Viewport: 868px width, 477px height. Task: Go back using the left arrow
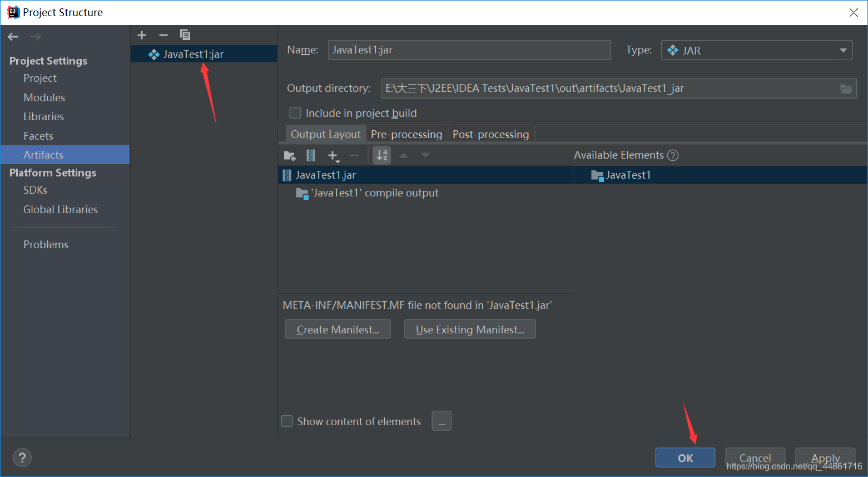(13, 37)
